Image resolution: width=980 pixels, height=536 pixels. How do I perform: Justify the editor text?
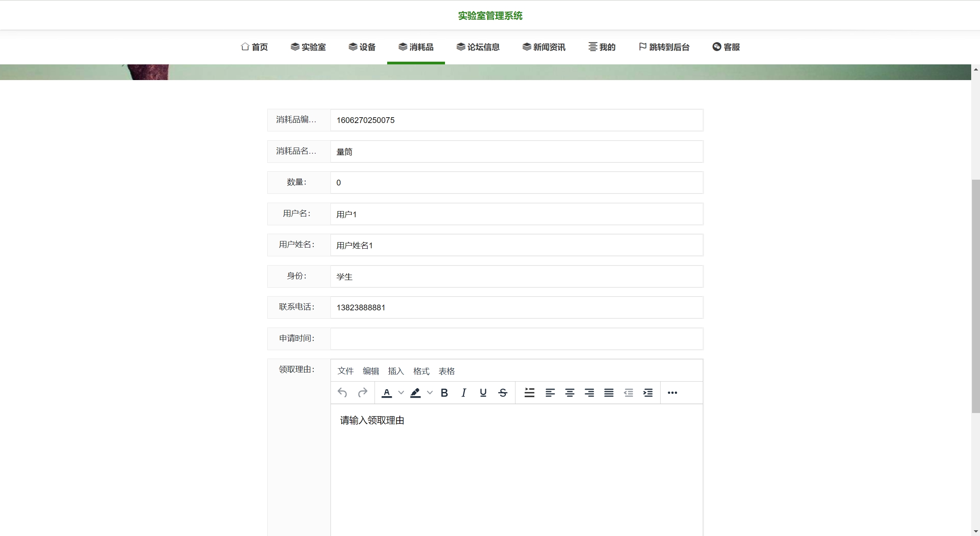pyautogui.click(x=609, y=393)
